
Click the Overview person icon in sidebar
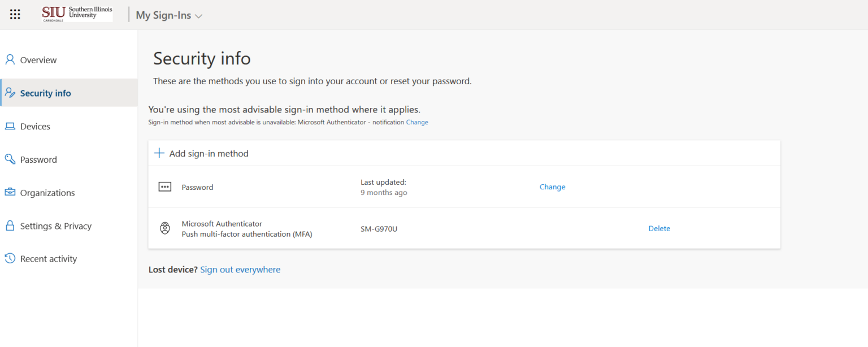9,59
